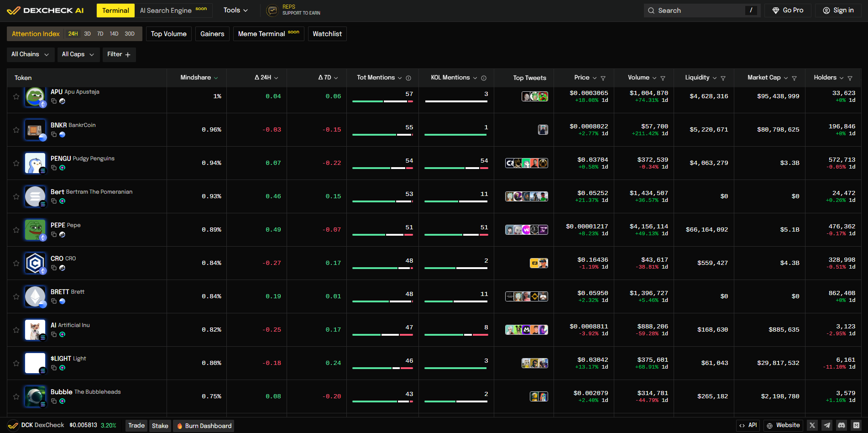Screen dimensions: 868x433
Task: Click the Go Pro button
Action: click(x=788, y=10)
